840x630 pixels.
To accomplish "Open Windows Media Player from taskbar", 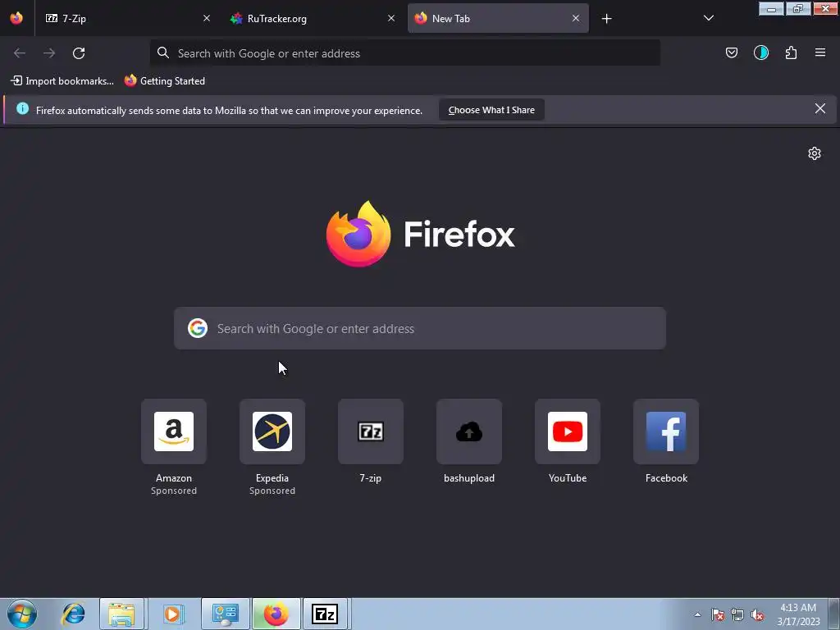I will [172, 614].
